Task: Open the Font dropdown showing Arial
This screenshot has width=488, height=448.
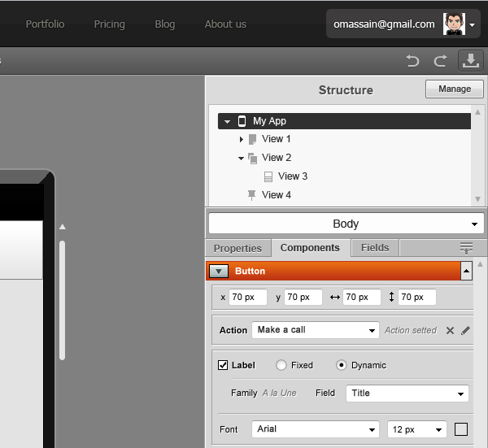Action: tap(316, 429)
